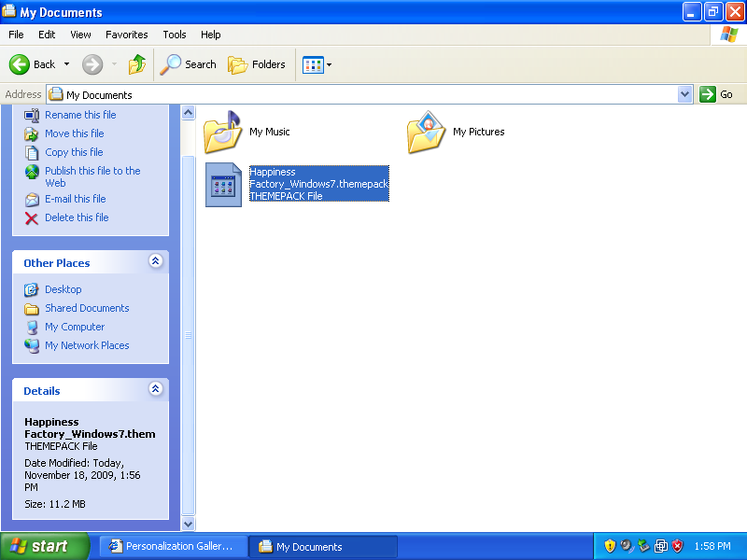This screenshot has width=747, height=560.
Task: Click E-mail this file link
Action: tap(76, 199)
